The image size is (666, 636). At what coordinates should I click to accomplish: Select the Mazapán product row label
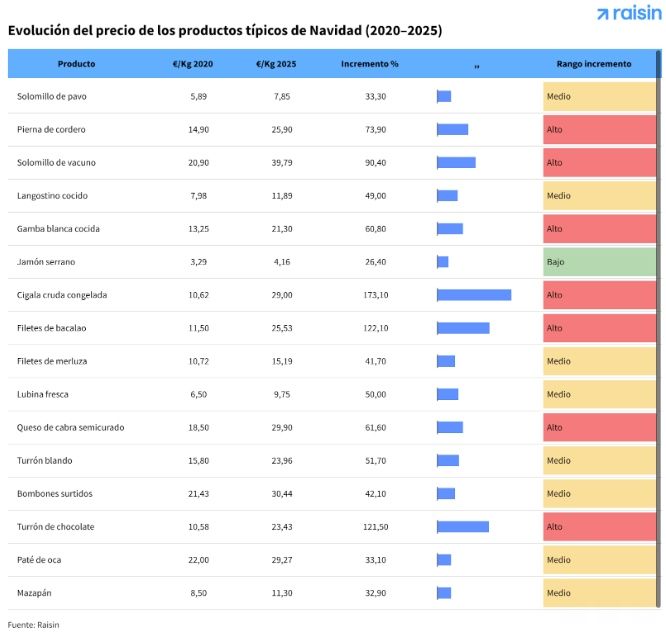35,593
